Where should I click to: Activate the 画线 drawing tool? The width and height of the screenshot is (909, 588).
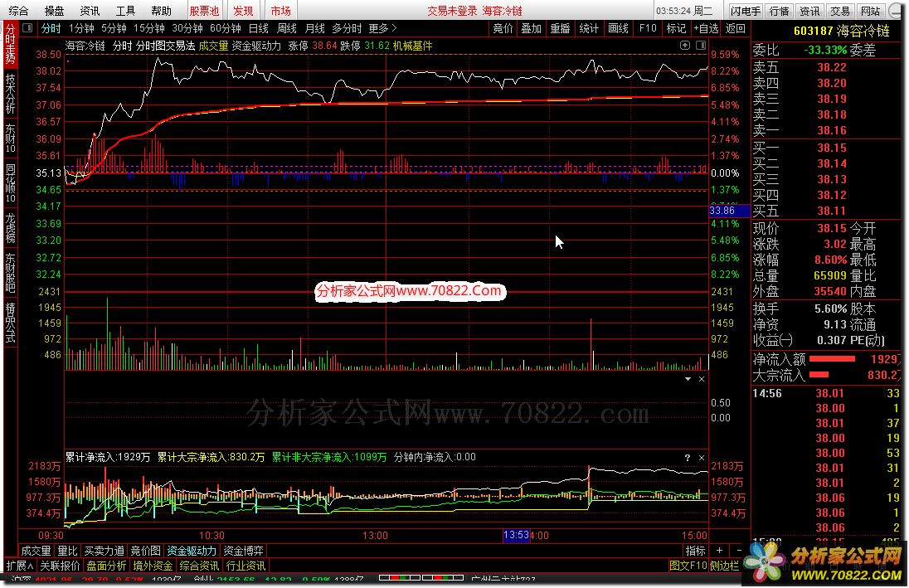pyautogui.click(x=618, y=28)
